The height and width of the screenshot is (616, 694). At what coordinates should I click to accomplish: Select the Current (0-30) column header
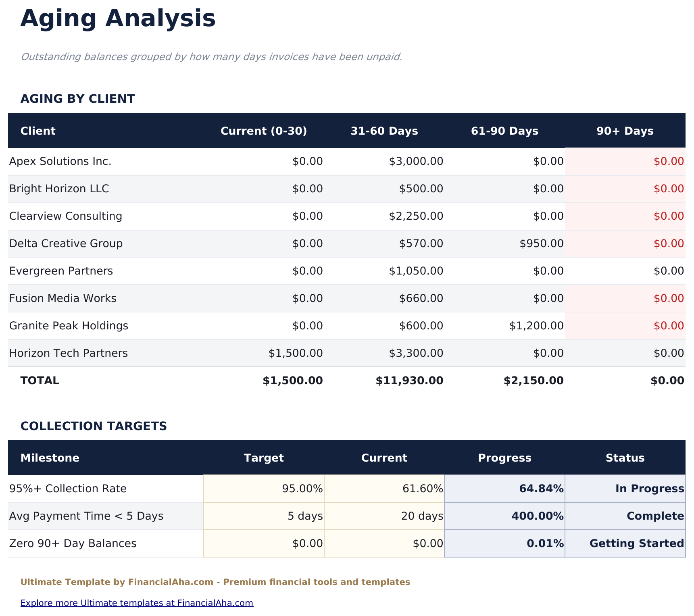pyautogui.click(x=264, y=131)
